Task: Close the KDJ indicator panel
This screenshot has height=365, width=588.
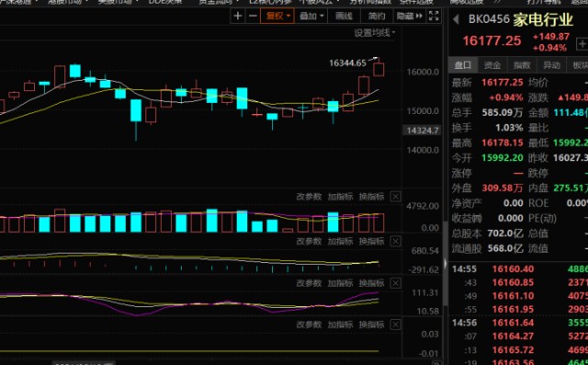Action: [396, 283]
